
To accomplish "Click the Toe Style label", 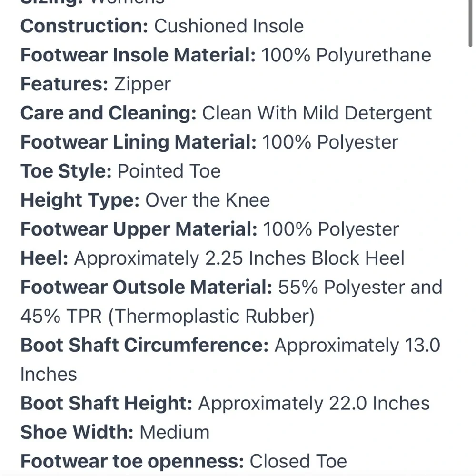I will click(x=66, y=171).
